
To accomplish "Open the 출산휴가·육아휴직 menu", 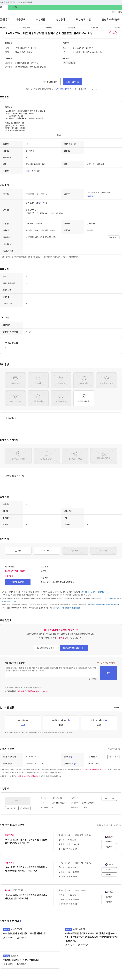I will (111, 19).
